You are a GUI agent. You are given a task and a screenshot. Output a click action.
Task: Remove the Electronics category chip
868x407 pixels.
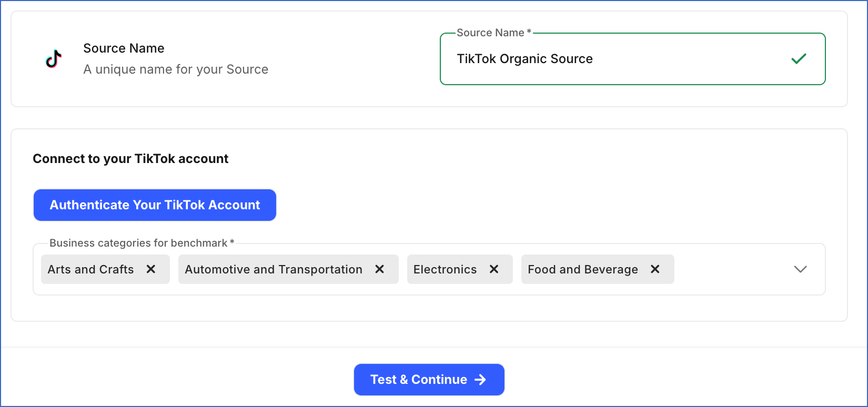(494, 269)
